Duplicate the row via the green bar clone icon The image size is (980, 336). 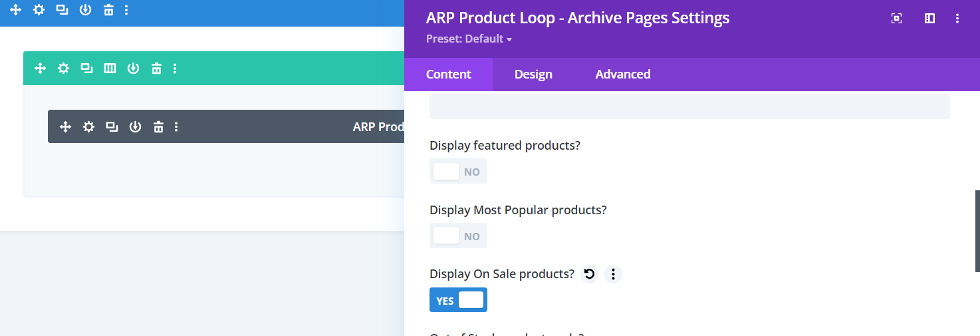tap(86, 68)
